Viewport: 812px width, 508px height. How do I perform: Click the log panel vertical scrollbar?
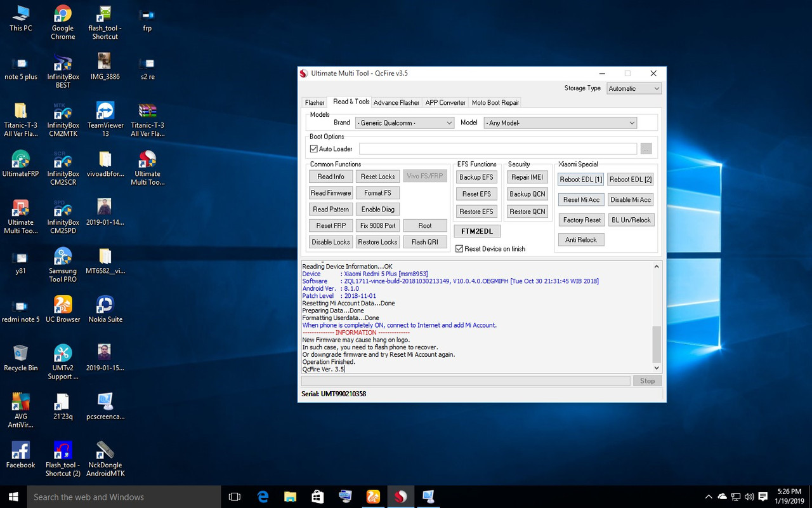[x=657, y=316]
